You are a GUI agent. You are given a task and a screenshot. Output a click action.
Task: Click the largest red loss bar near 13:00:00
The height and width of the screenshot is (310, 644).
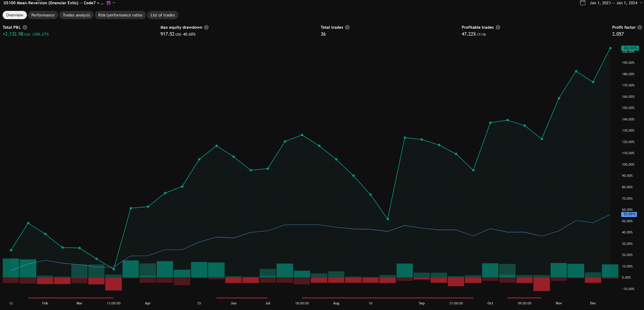coord(113,284)
